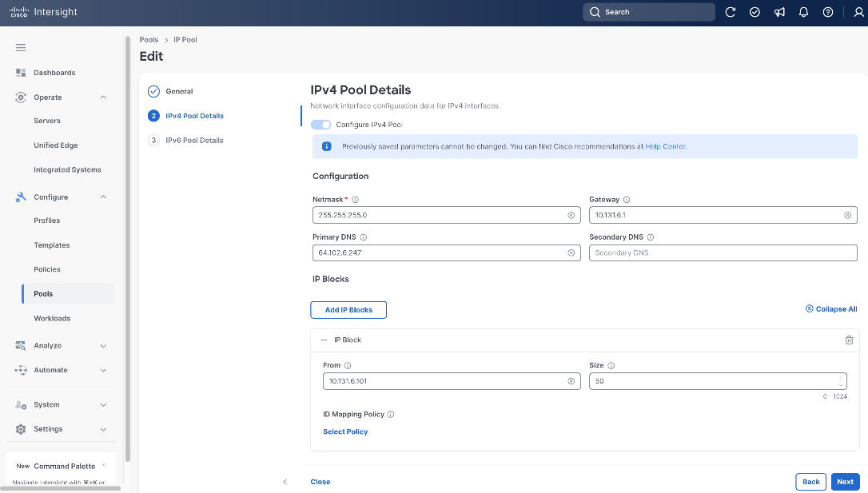Expand the System section in sidebar
The image size is (868, 493).
click(104, 405)
